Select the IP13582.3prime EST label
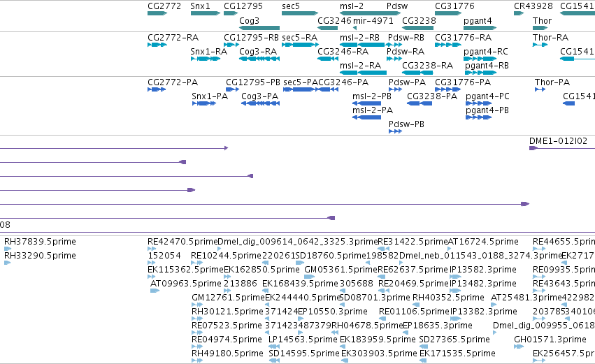Screen dimensions: 595x364 tap(483, 270)
